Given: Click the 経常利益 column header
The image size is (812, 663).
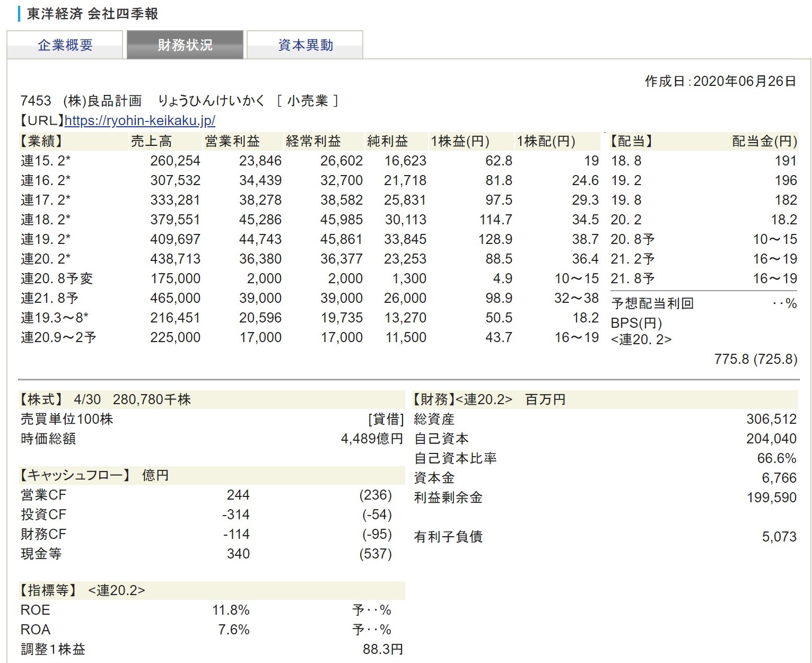Looking at the screenshot, I should coord(313,141).
